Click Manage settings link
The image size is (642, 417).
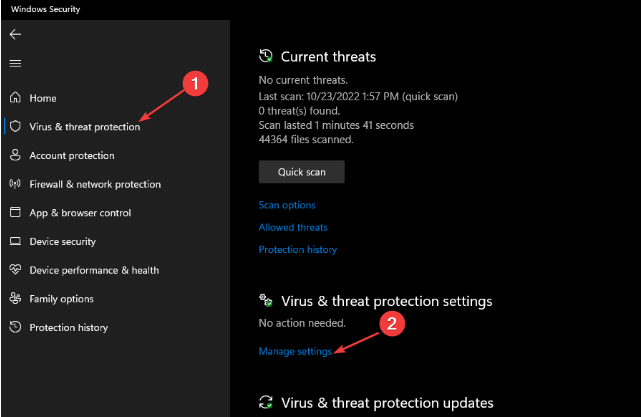point(295,351)
